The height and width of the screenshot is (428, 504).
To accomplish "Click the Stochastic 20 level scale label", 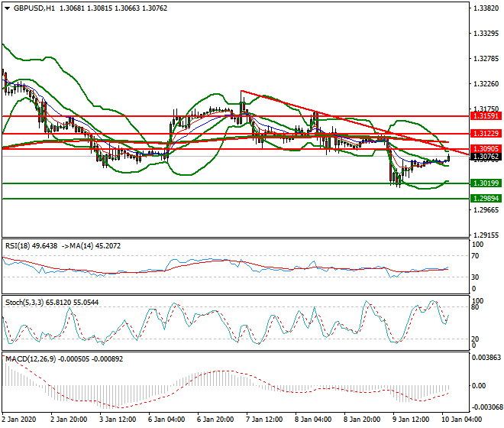I will pos(476,339).
